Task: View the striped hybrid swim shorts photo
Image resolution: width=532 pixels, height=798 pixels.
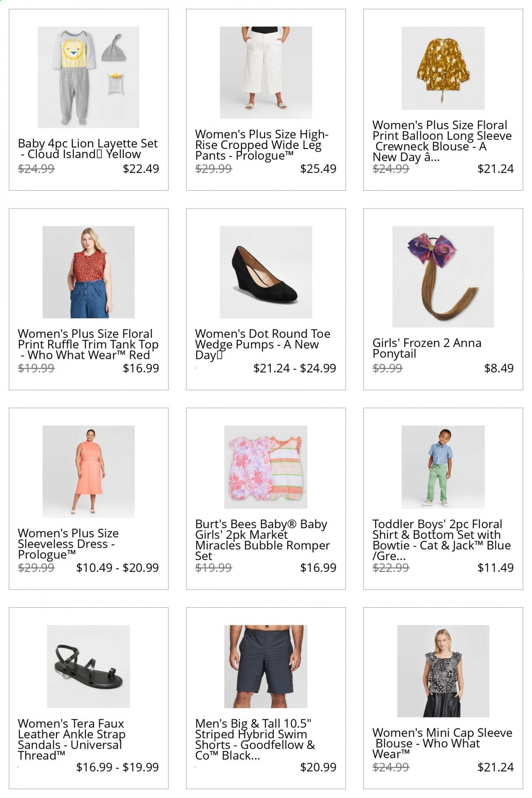Action: tap(266, 666)
